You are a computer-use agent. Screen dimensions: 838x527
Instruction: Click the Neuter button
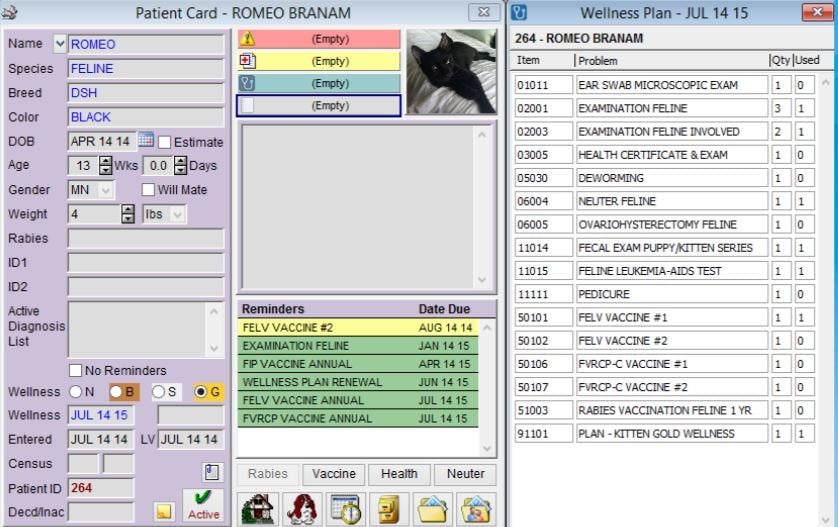[x=465, y=474]
